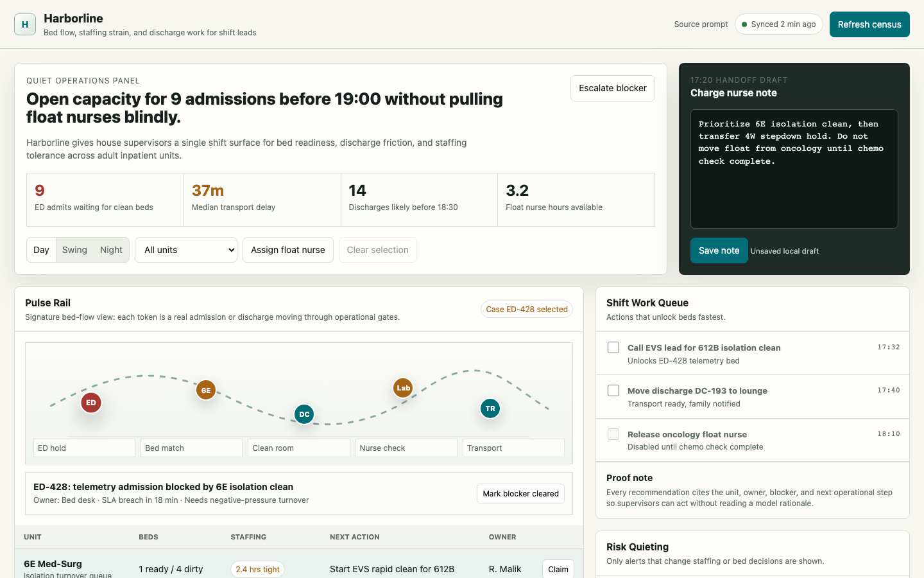Image resolution: width=924 pixels, height=578 pixels.
Task: Save the charge nurse note
Action: [719, 250]
